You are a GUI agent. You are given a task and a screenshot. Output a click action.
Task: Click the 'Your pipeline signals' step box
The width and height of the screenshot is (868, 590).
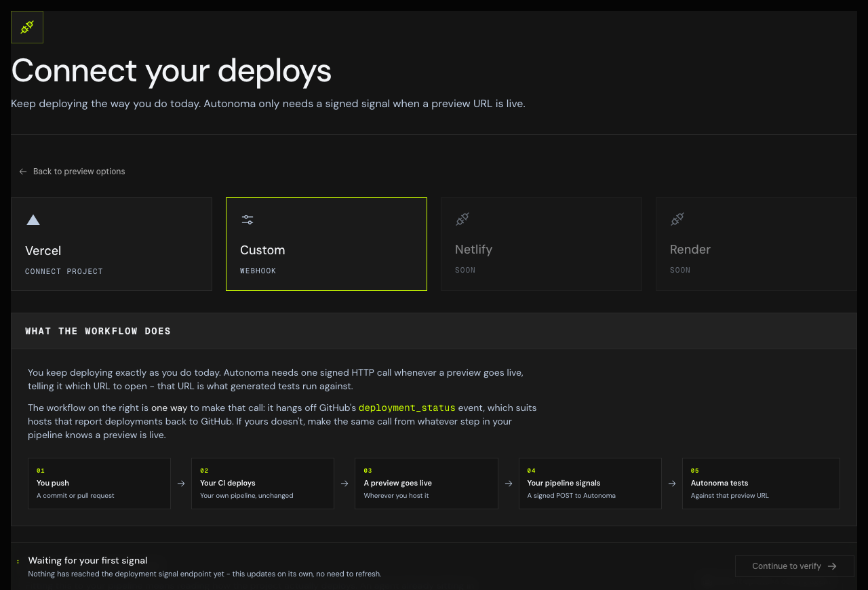tap(590, 484)
